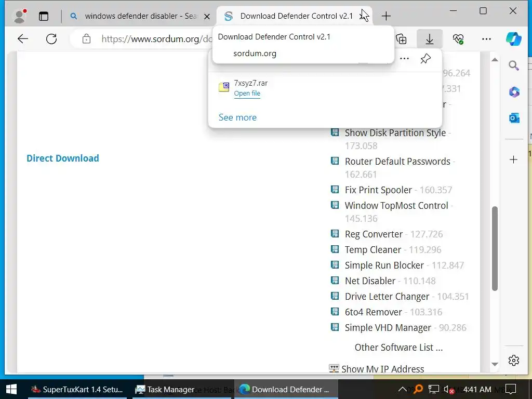Open Net Disabler link
The width and height of the screenshot is (532, 399).
pos(370,281)
